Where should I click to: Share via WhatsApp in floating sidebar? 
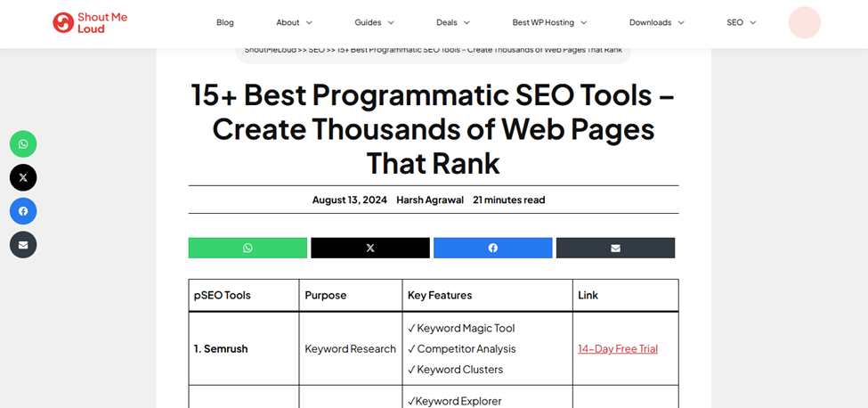click(23, 144)
